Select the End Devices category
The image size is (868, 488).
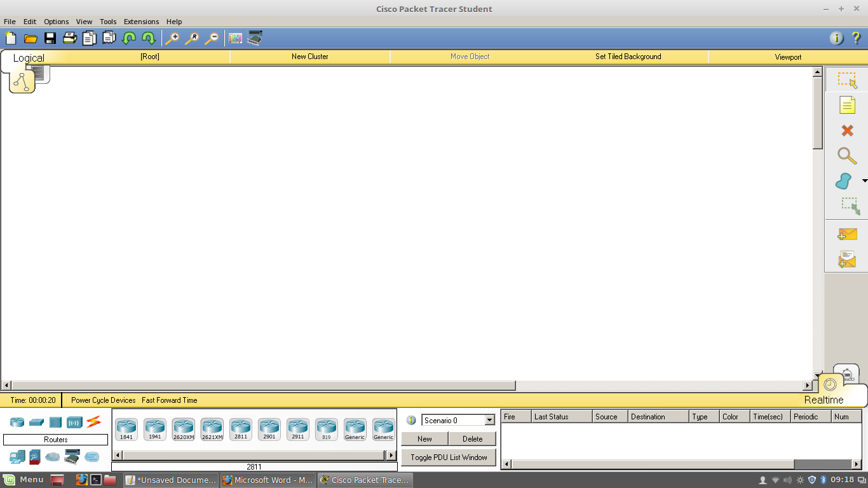coord(17,457)
